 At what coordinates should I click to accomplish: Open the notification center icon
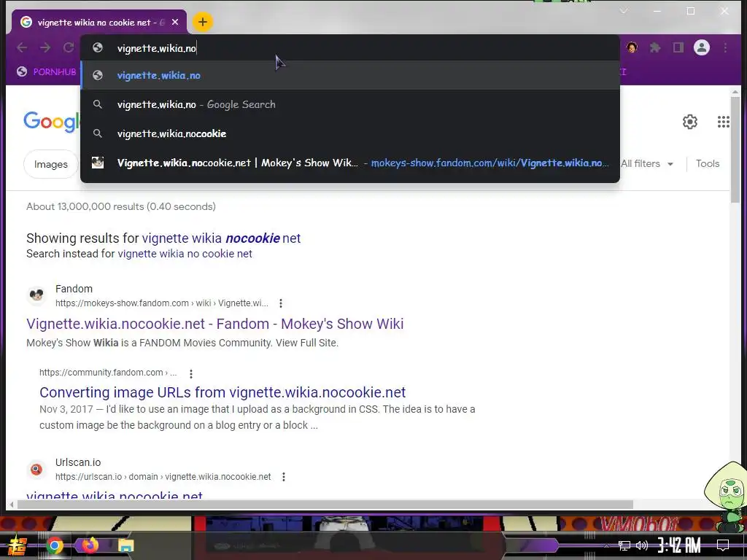[723, 545]
